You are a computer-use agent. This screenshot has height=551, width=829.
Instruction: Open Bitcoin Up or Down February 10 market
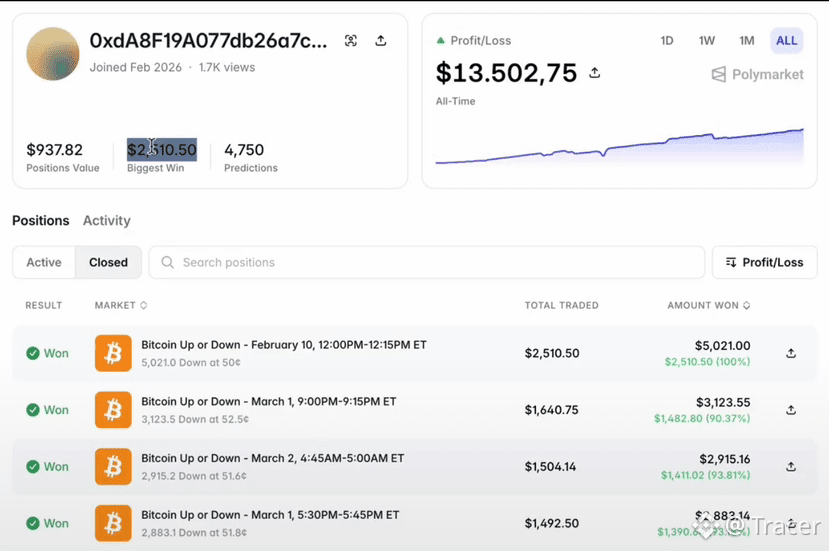coord(283,345)
